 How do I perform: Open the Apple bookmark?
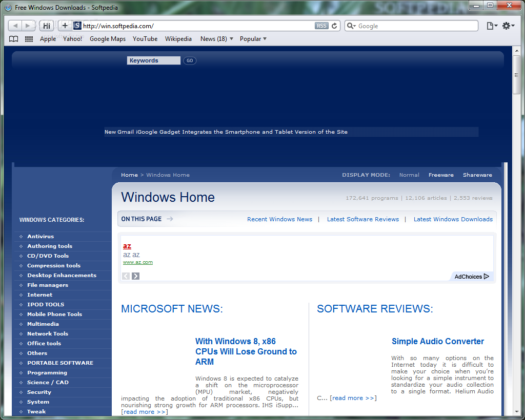tap(48, 39)
